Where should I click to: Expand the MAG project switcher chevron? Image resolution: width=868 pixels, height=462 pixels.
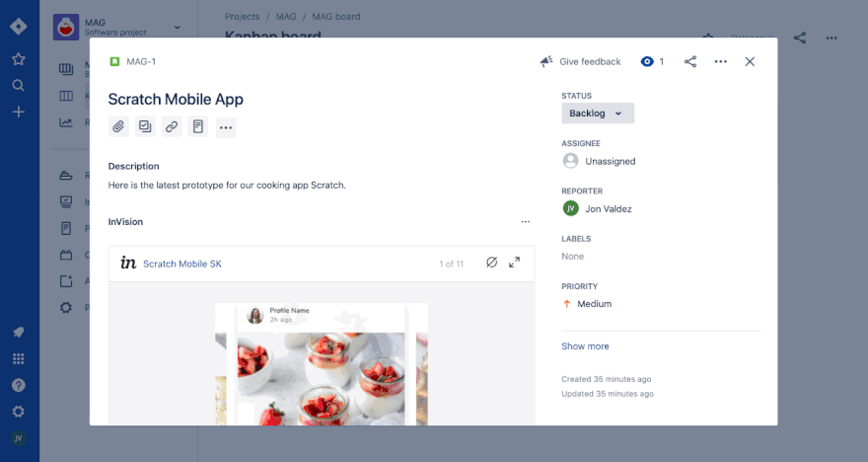tap(178, 27)
